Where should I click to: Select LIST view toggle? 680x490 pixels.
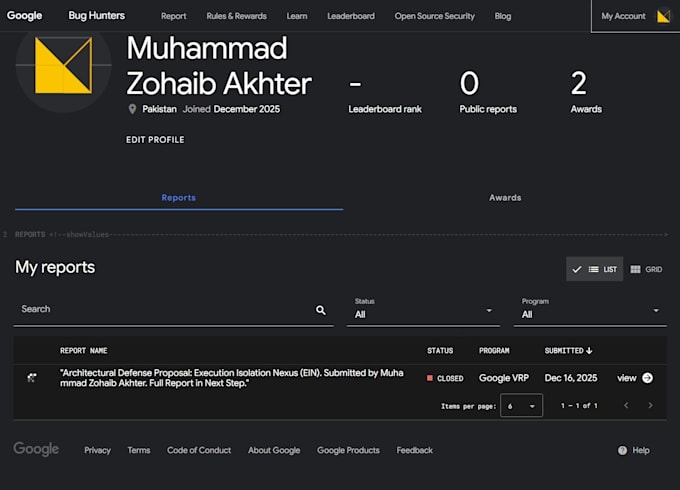coord(595,269)
